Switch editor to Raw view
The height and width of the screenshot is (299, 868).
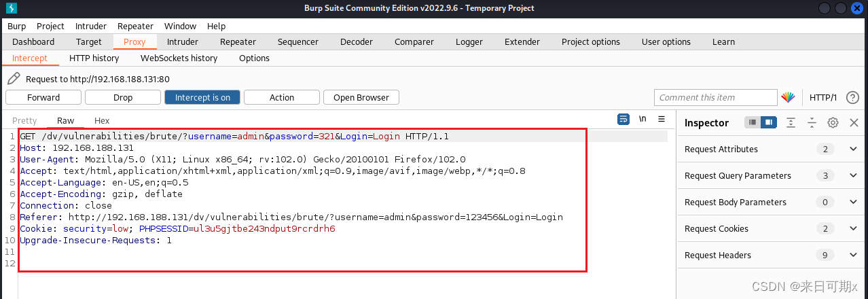click(x=65, y=120)
